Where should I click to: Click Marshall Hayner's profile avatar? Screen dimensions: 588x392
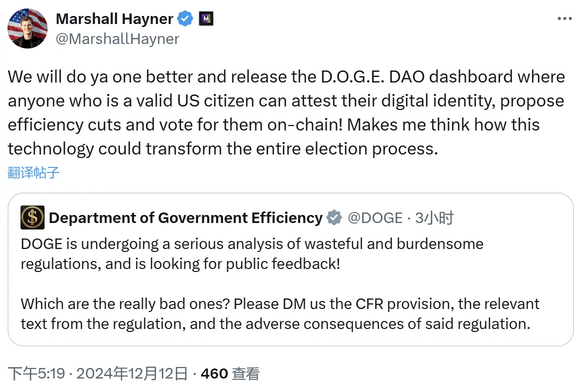pyautogui.click(x=28, y=28)
